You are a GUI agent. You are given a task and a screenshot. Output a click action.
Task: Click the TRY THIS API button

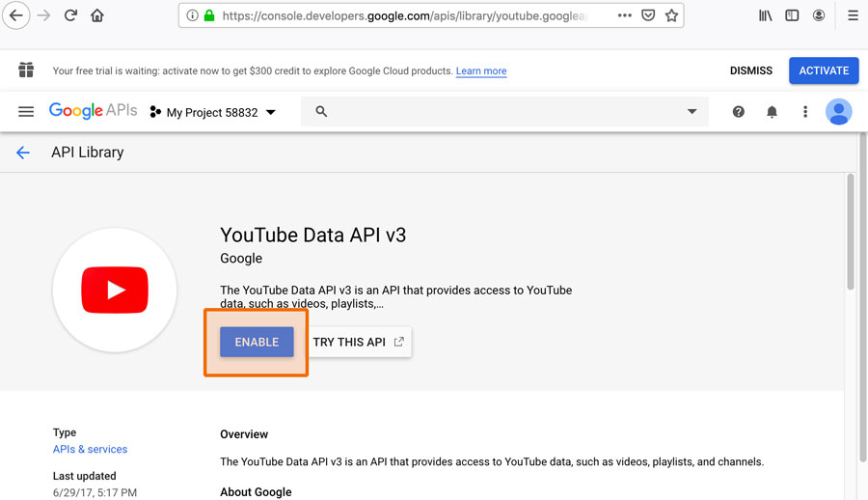tap(359, 342)
